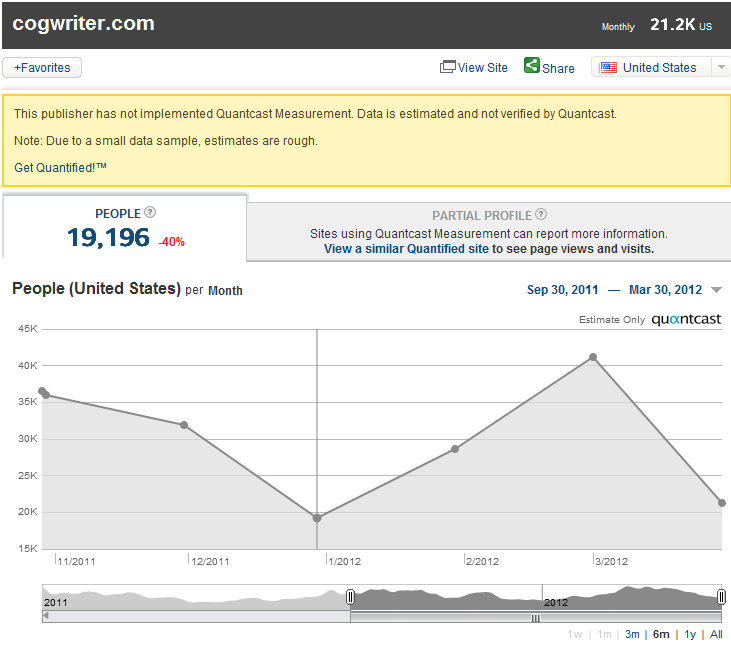
Task: Click the United States country selector label
Action: (x=660, y=68)
